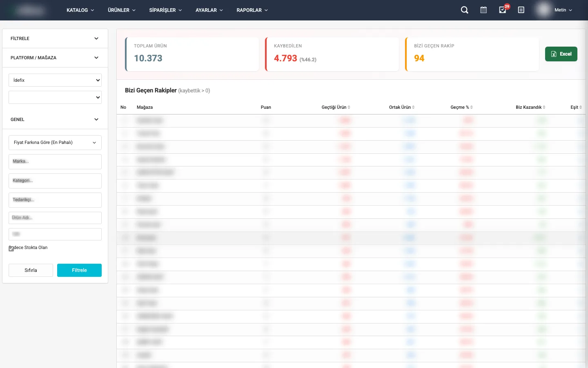
Task: Open the calendar icon in header
Action: (483, 10)
